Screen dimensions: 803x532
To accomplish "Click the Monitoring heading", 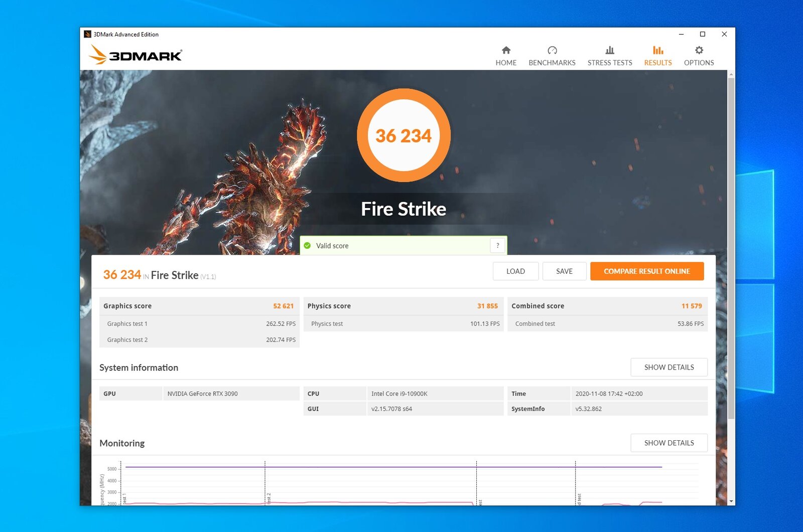I will tap(122, 443).
